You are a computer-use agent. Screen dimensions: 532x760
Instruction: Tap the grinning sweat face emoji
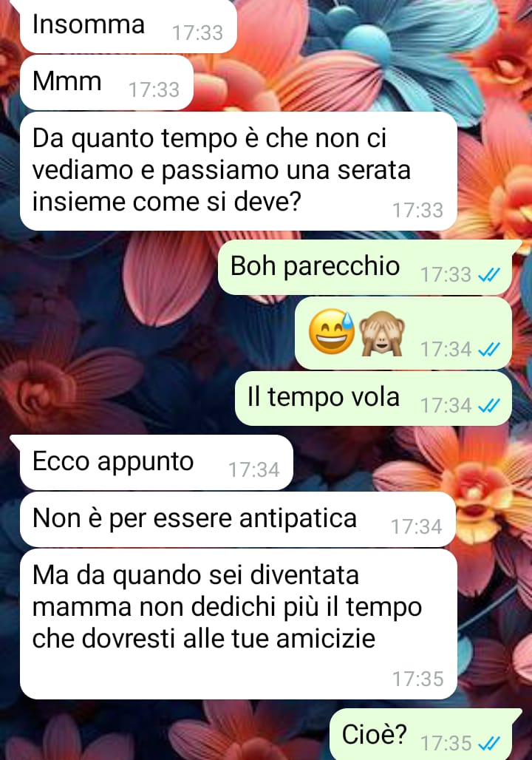[x=332, y=331]
